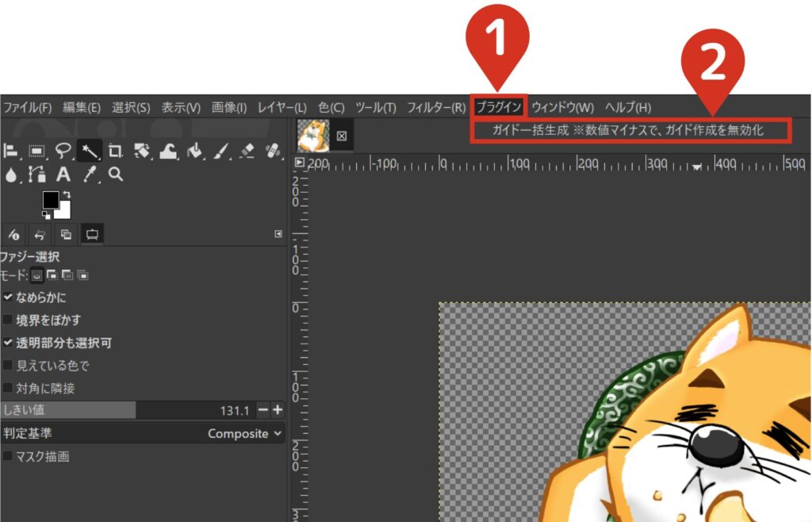Select the Shiba dog image tab thumbnail
Image resolution: width=812 pixels, height=522 pixels.
312,135
